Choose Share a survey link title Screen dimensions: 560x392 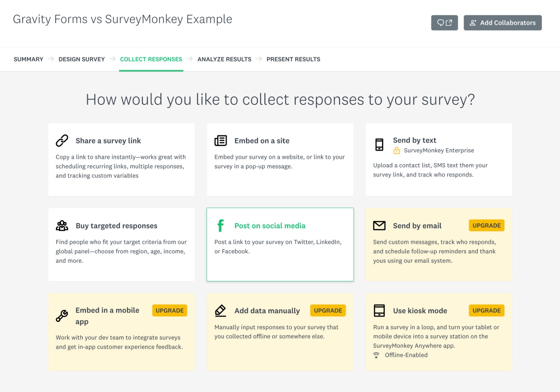pos(108,141)
